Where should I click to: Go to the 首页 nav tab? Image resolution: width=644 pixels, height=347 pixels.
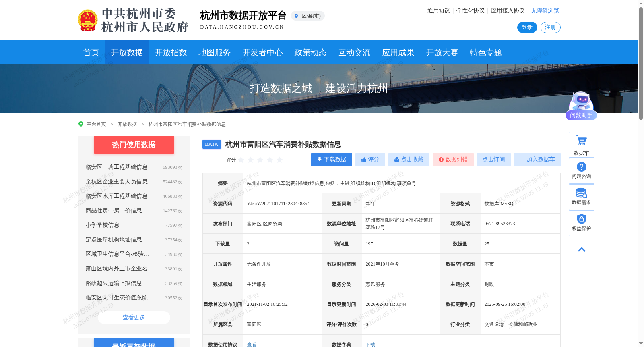coord(91,52)
